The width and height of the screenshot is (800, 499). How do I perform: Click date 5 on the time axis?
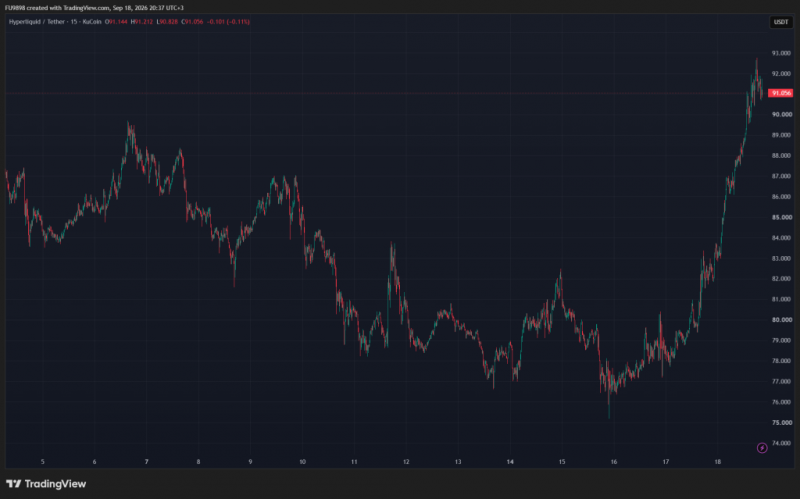pyautogui.click(x=43, y=462)
